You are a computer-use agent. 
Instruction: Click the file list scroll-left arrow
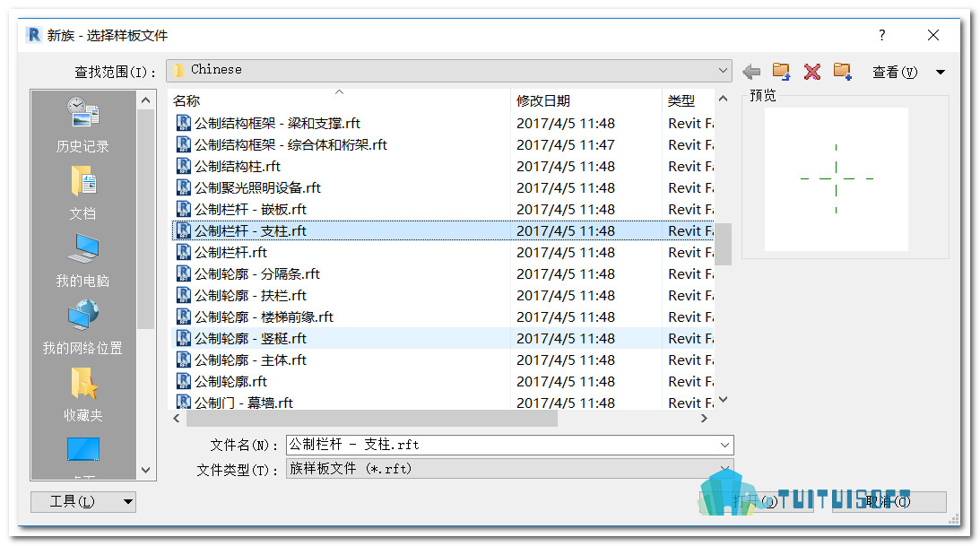[x=177, y=419]
